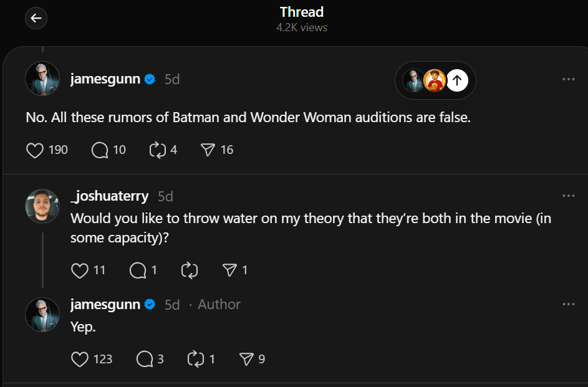This screenshot has width=588, height=387.
Task: Repost _joshuaterry's theory comment
Action: (x=189, y=270)
